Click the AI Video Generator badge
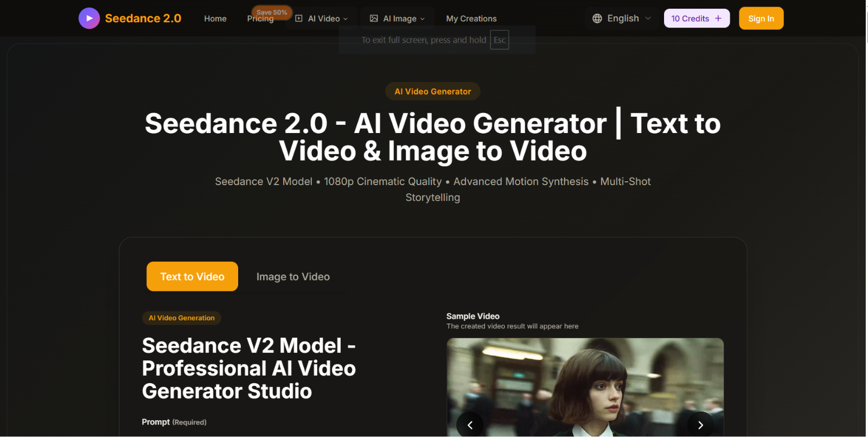Viewport: 868px width, 437px height. tap(433, 91)
